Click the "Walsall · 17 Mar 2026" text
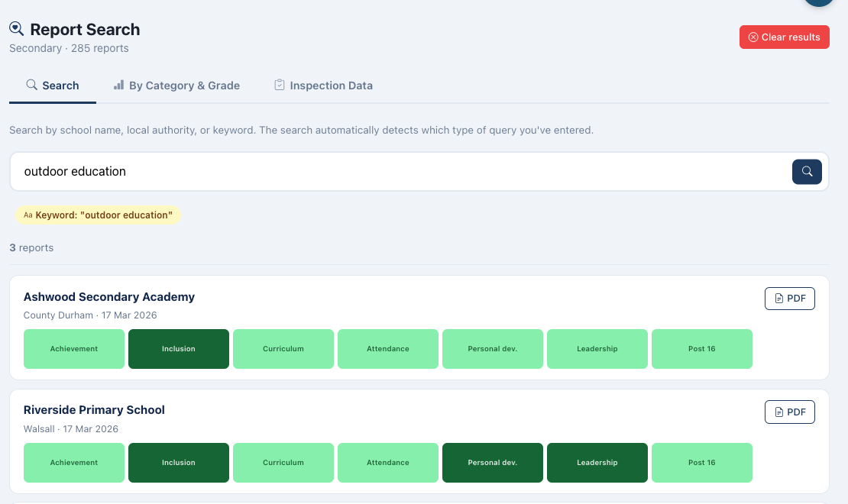This screenshot has height=504, width=848. pyautogui.click(x=71, y=429)
